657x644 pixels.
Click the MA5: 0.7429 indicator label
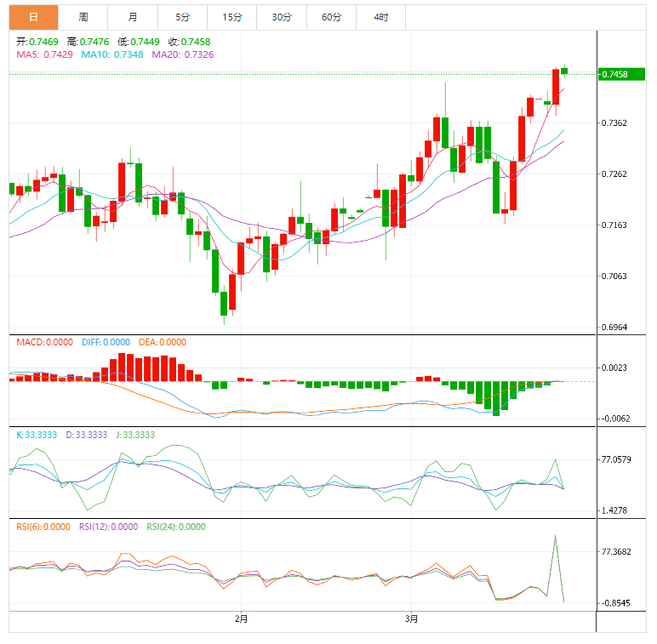tap(44, 54)
